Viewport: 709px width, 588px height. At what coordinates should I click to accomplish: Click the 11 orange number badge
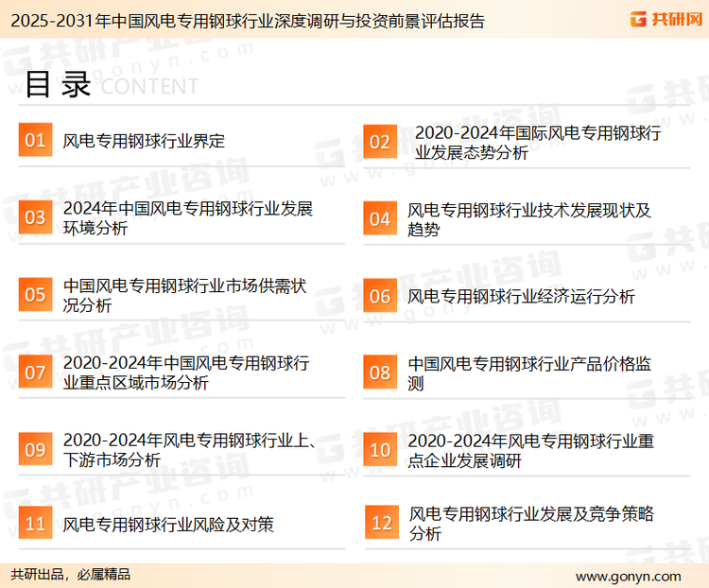35,524
